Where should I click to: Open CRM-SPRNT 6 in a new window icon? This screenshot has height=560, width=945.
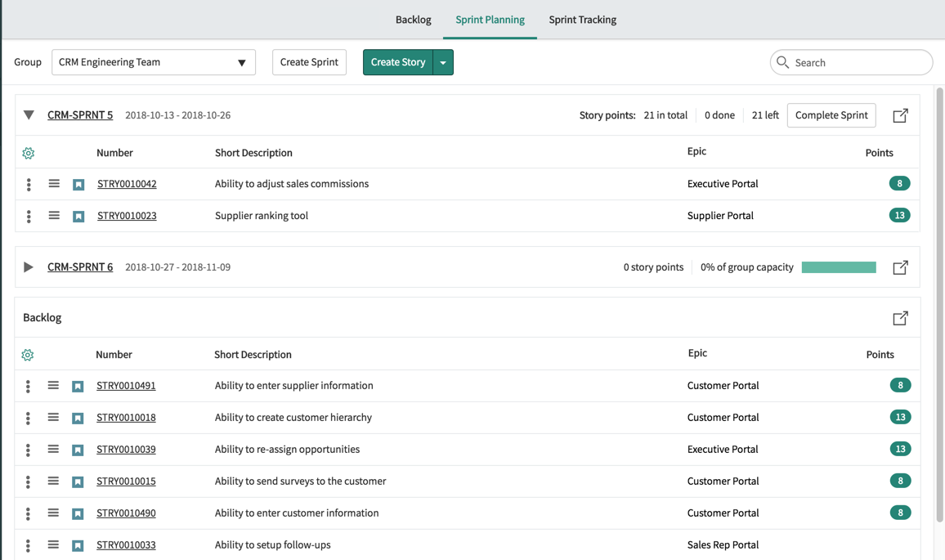click(x=900, y=267)
